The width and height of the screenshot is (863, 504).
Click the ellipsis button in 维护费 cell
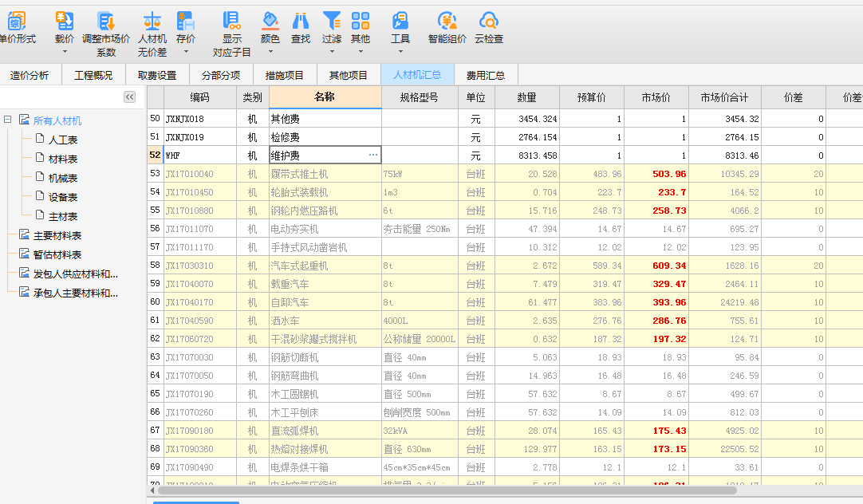[x=373, y=156]
